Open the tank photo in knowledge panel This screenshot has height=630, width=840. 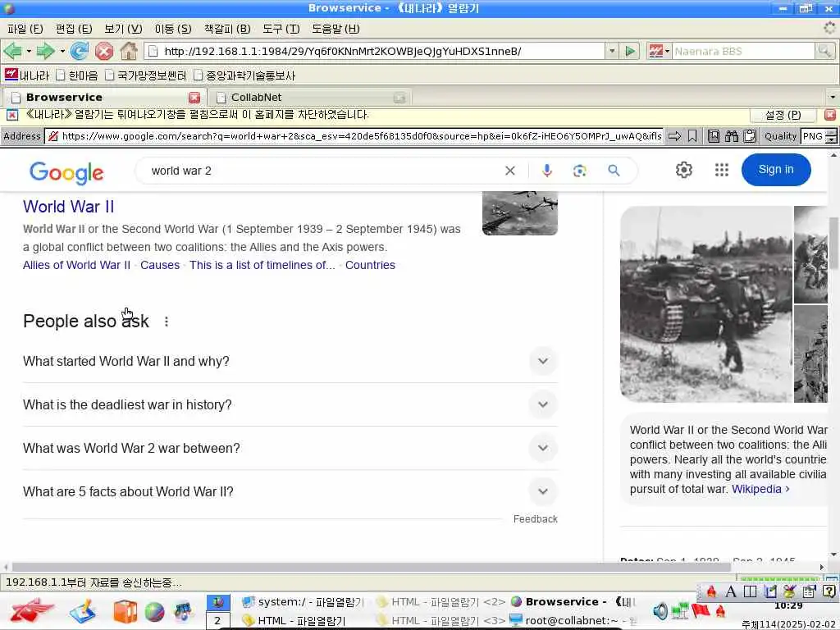point(706,304)
